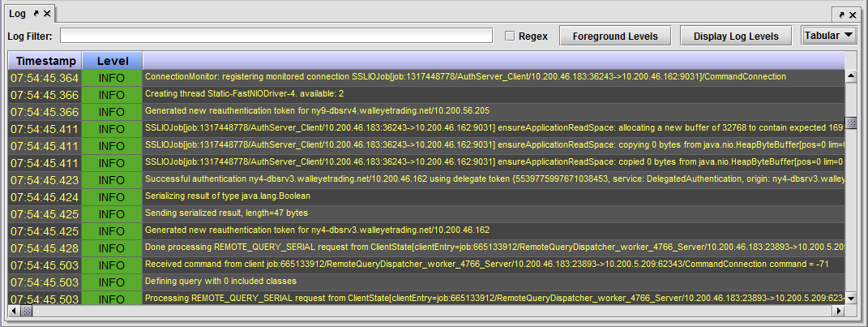Click the undock arrow icon at panel top-right

(x=842, y=15)
